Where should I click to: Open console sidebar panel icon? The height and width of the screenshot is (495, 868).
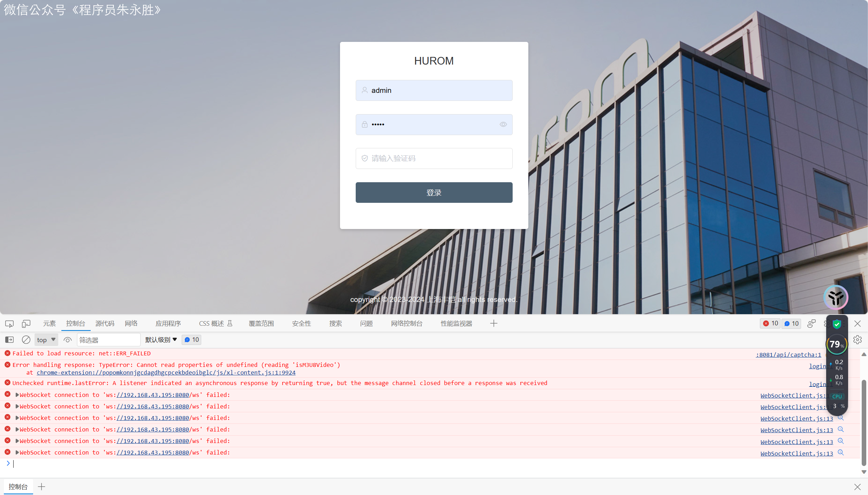click(9, 339)
